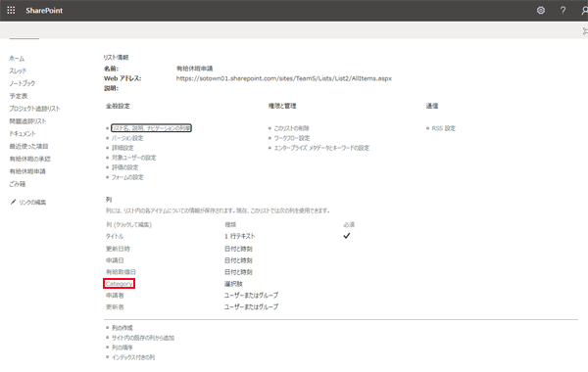Open the app launcher waffle menu
The height and width of the screenshot is (372, 588).
tap(11, 11)
